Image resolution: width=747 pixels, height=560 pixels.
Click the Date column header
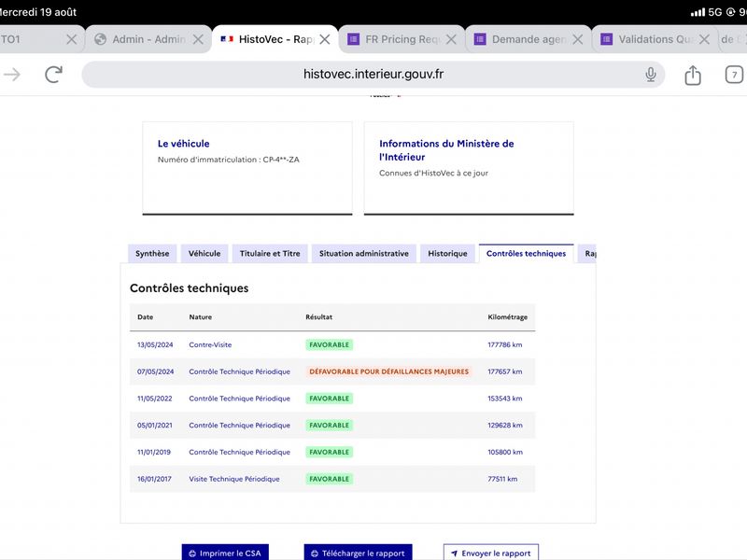[x=146, y=317]
